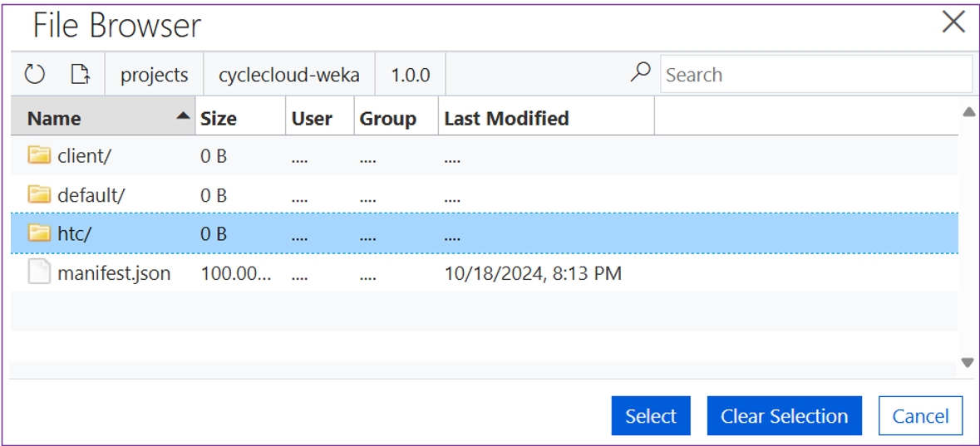
Task: Click the Cancel button
Action: 920,416
